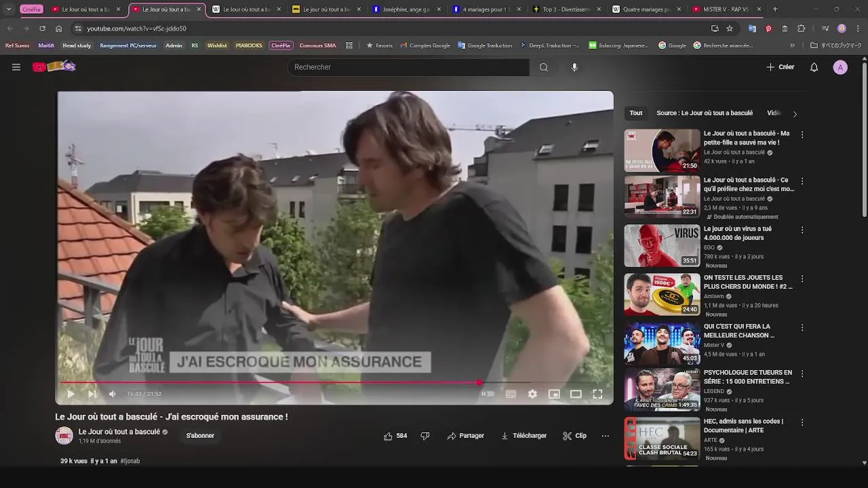This screenshot has height=488, width=868.
Task: Open thumbnail of Ma petite-fille a sauvé ma vie
Action: [662, 150]
